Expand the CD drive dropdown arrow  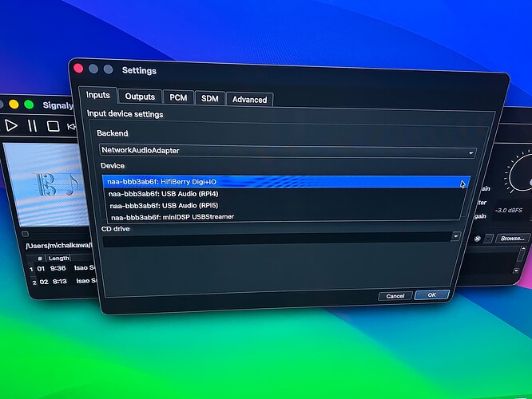point(455,236)
